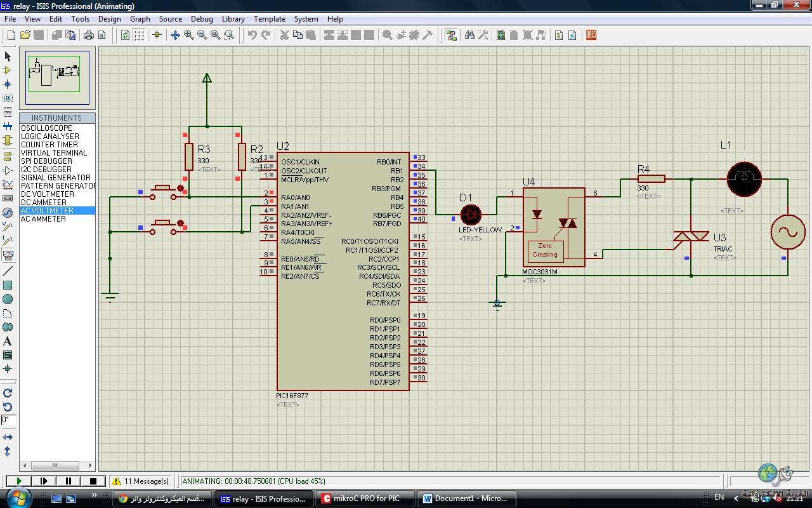
Task: Open the System menu
Action: point(306,19)
